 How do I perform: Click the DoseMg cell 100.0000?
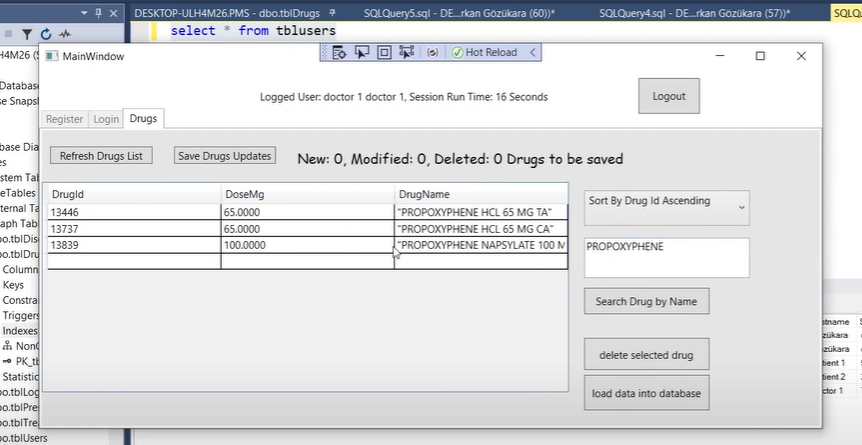click(308, 245)
